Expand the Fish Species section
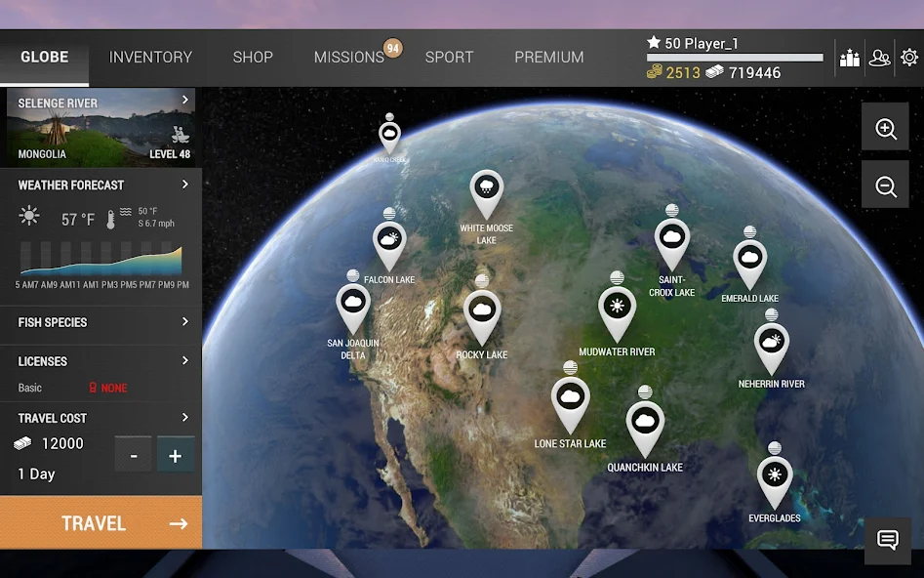Screen dimensions: 924x578 [x=100, y=322]
